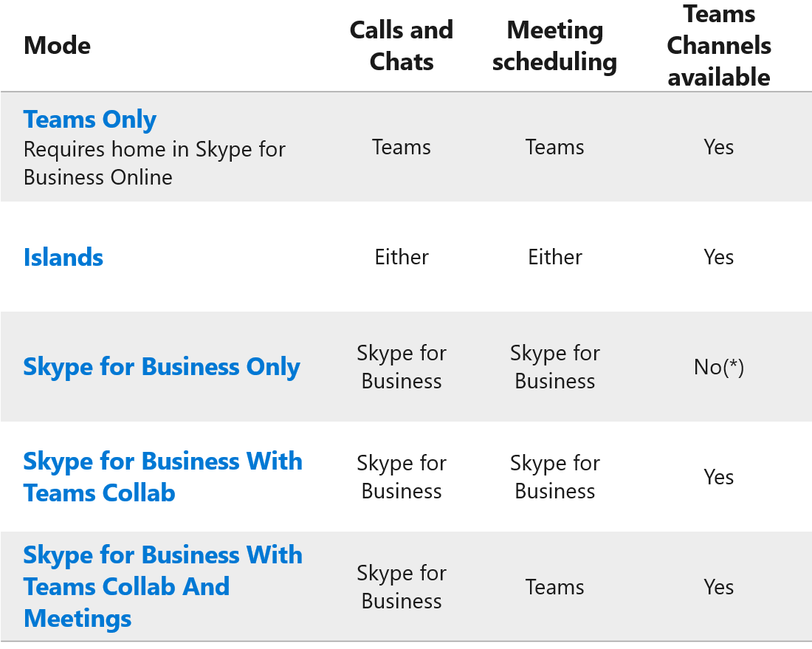Click the Teams Channels available header
This screenshot has height=649, width=812.
(719, 46)
